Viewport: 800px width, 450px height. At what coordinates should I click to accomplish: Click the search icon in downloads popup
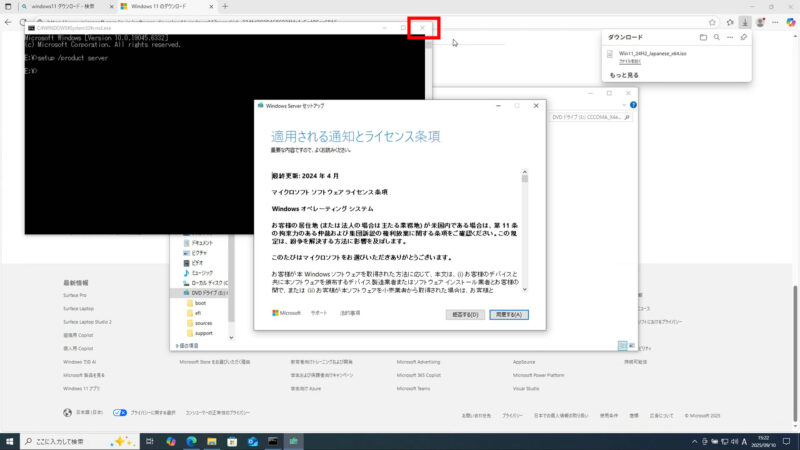(x=717, y=37)
